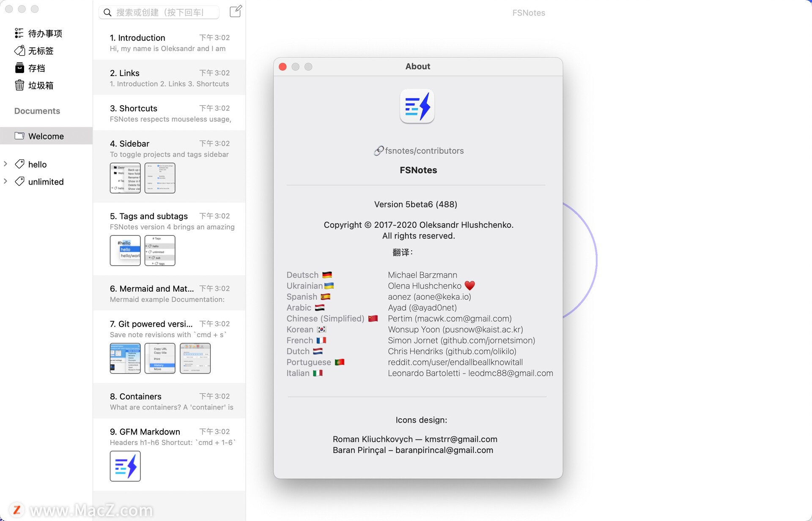The height and width of the screenshot is (521, 812).
Task: Click first thumbnail in 4. Sidebar note
Action: pyautogui.click(x=125, y=178)
